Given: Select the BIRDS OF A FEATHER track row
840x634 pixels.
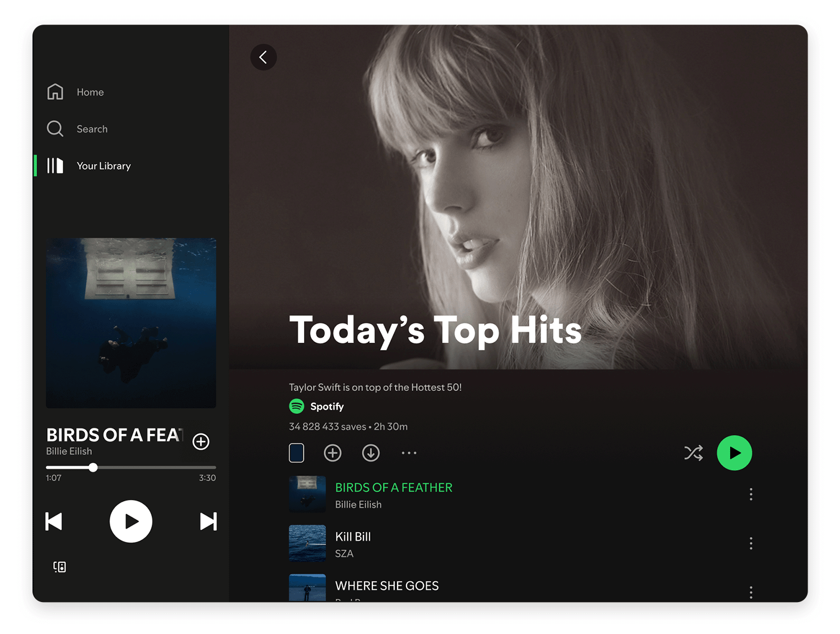Looking at the screenshot, I should (x=521, y=495).
